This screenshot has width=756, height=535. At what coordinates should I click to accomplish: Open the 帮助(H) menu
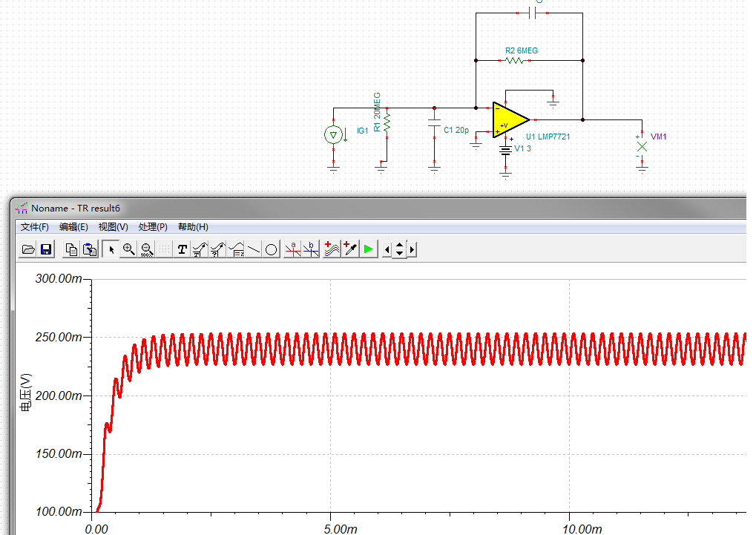[x=193, y=227]
